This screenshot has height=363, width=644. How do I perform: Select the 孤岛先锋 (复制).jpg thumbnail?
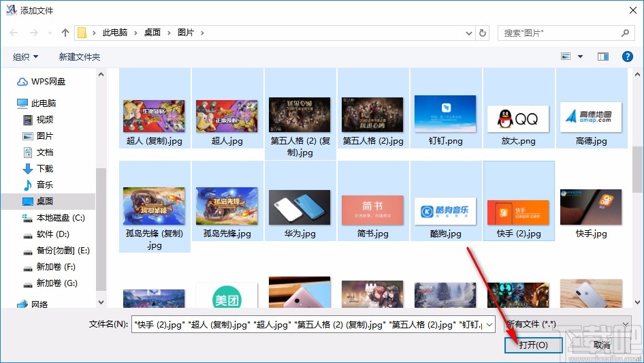(155, 206)
